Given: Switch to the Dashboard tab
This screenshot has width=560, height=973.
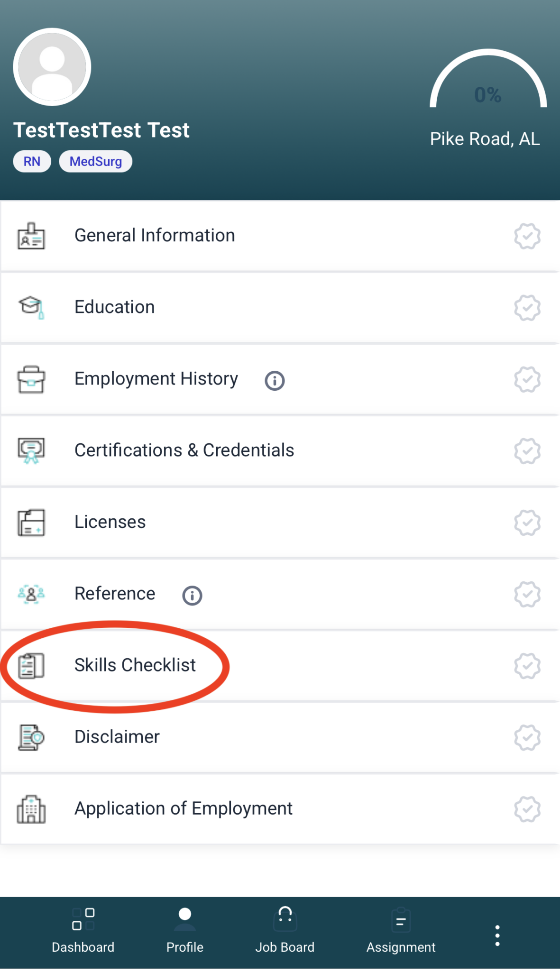Looking at the screenshot, I should (83, 930).
